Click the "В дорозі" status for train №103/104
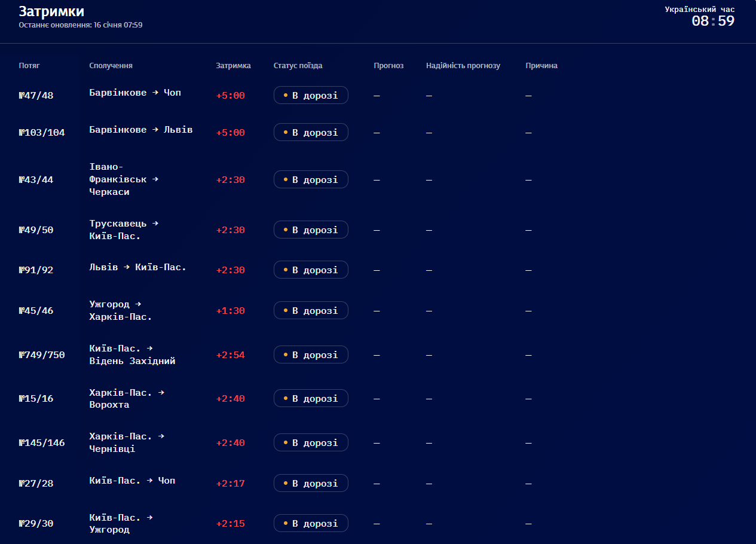Screen dimensions: 756x544 311,133
